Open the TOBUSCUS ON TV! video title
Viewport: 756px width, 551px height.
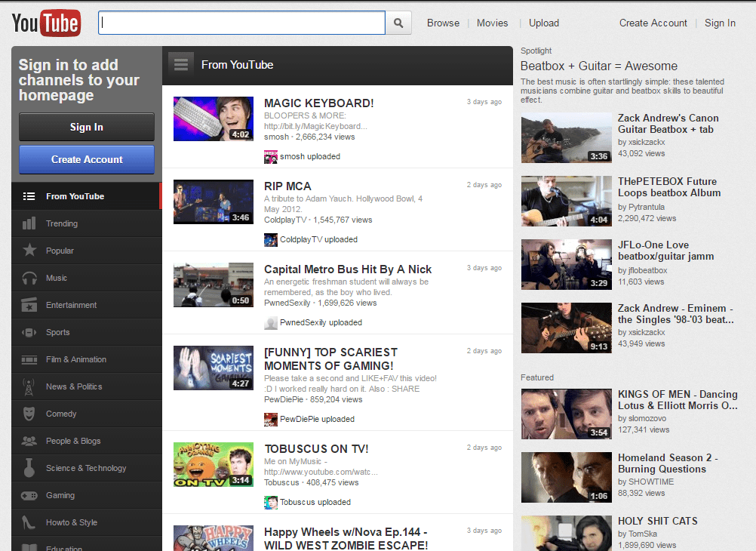pos(316,448)
